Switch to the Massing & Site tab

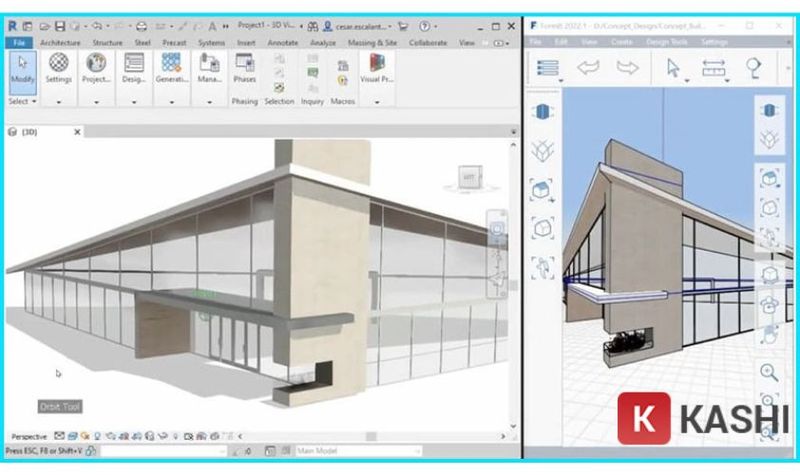(372, 43)
